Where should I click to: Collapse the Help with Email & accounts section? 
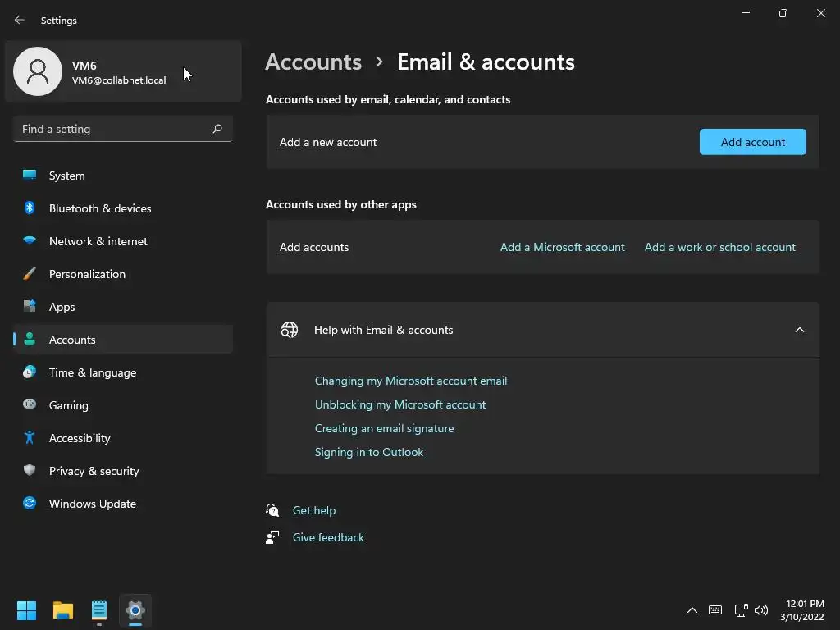click(x=799, y=330)
